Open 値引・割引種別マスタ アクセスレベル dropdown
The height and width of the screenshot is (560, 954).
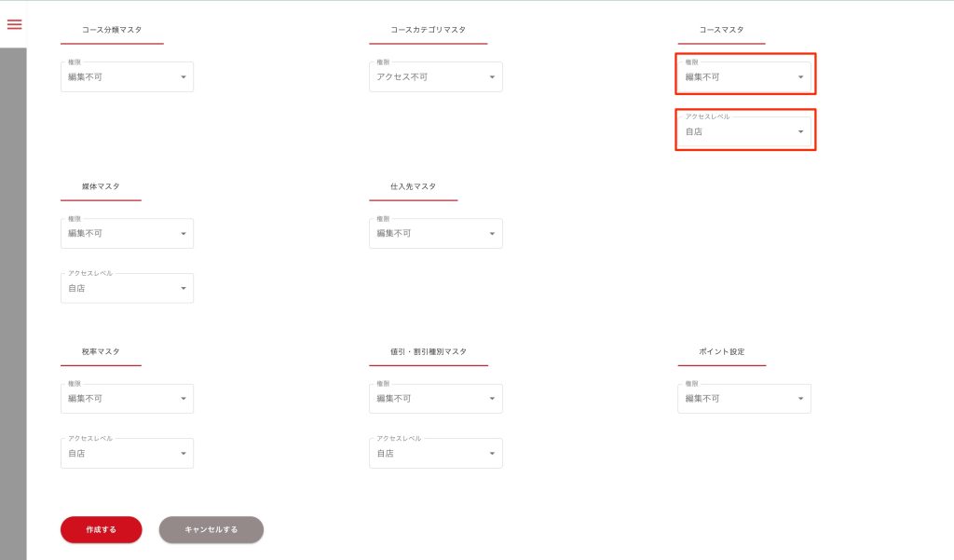[x=435, y=454]
